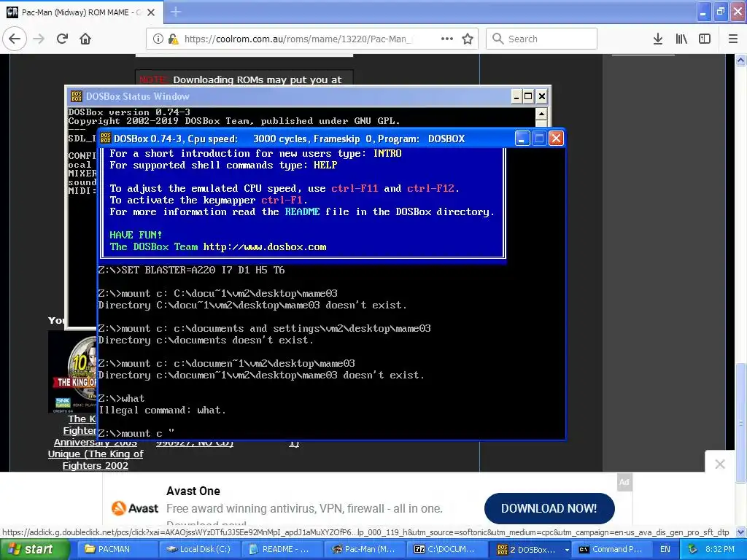Switch to Command Prompt taskbar window

click(x=611, y=549)
